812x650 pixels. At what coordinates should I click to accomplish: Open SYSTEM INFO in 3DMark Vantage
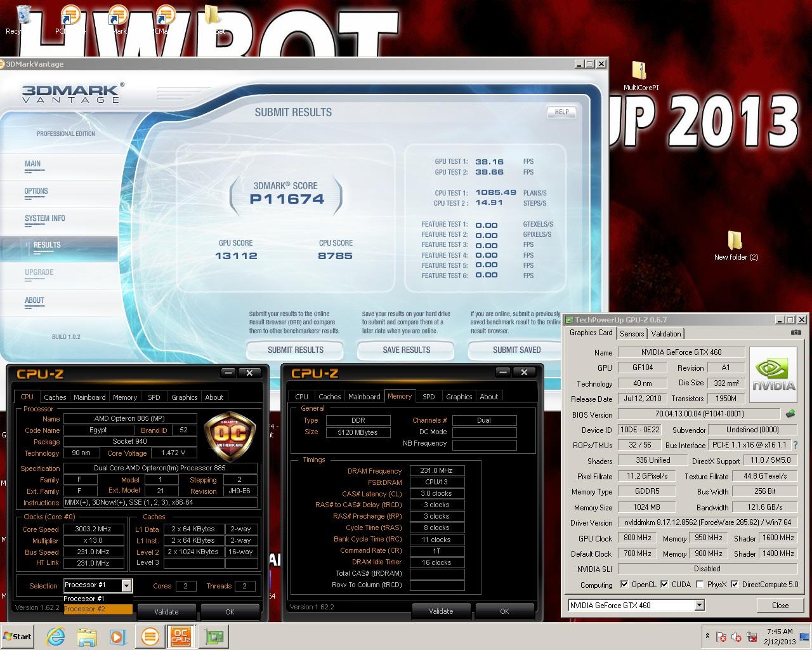point(45,218)
